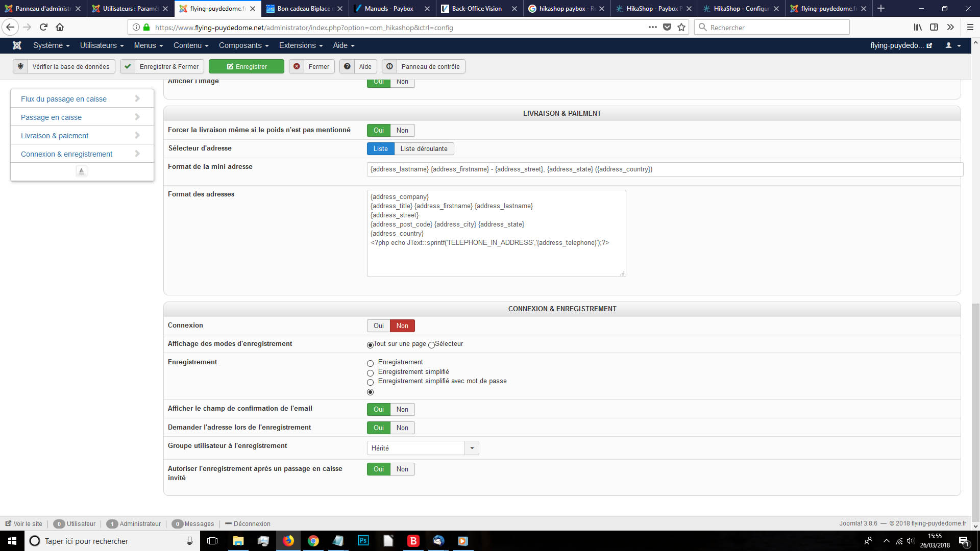The height and width of the screenshot is (551, 980).
Task: Click the sidebar scroll-to-top arrow icon
Action: pos(81,171)
